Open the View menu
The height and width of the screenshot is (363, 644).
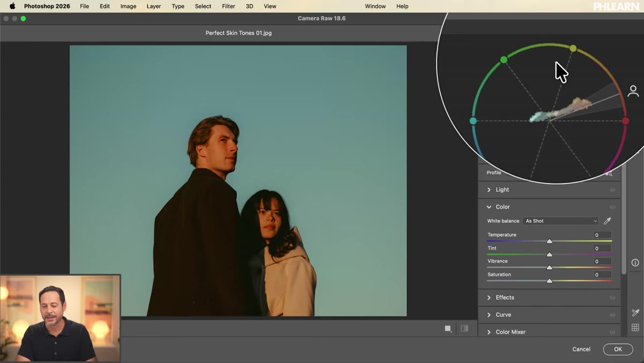click(x=270, y=6)
